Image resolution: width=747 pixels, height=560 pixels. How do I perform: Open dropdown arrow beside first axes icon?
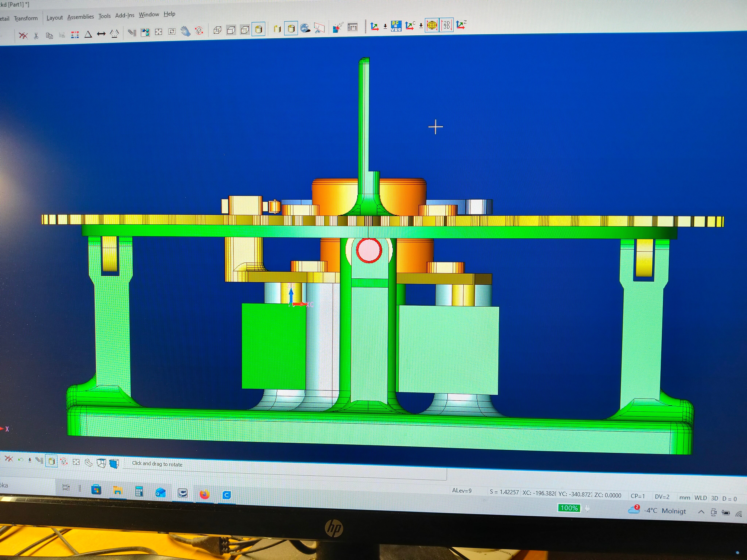385,26
